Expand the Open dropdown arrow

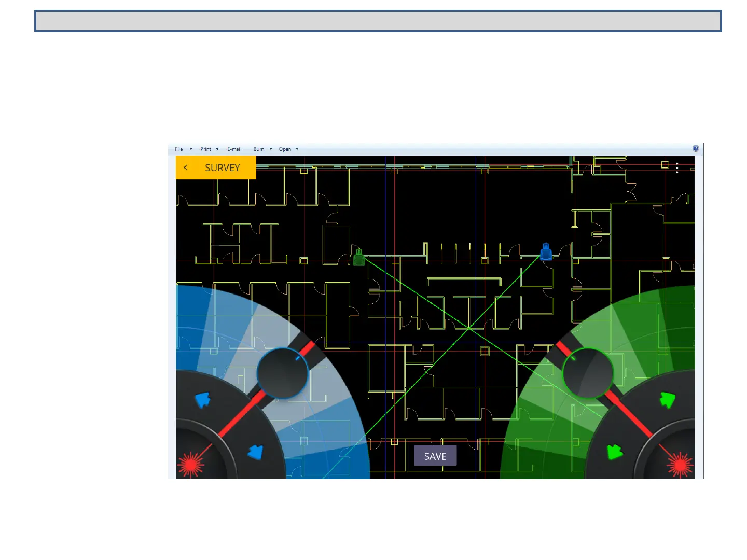297,149
